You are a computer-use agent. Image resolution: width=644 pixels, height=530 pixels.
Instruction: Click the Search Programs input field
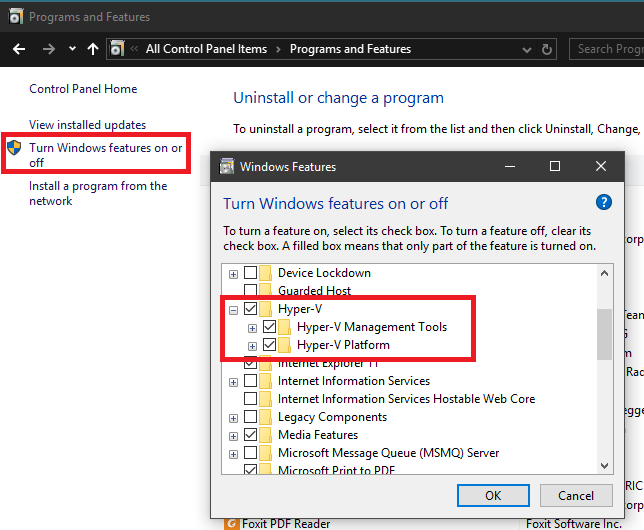tap(608, 49)
